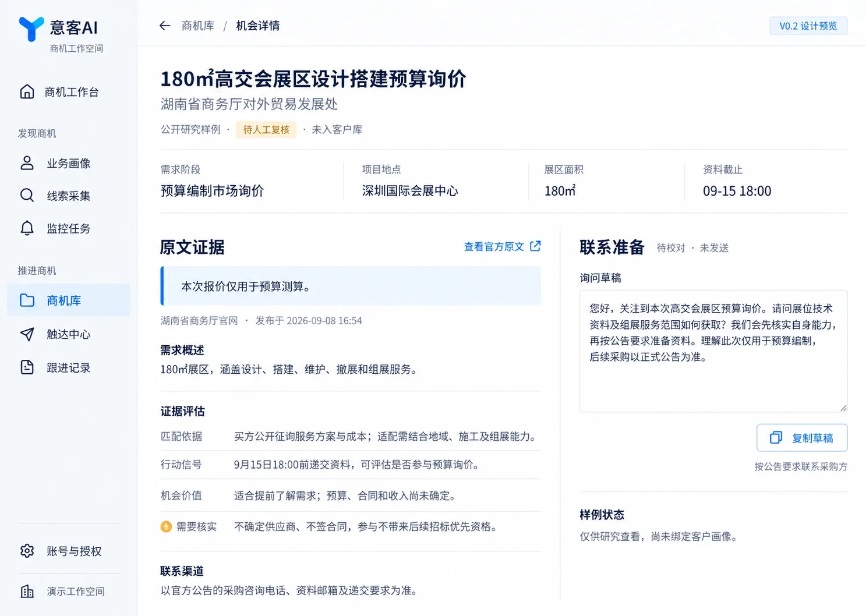Click the person icon next to 业务画像
Viewport: 866px width, 616px height.
pyautogui.click(x=27, y=162)
